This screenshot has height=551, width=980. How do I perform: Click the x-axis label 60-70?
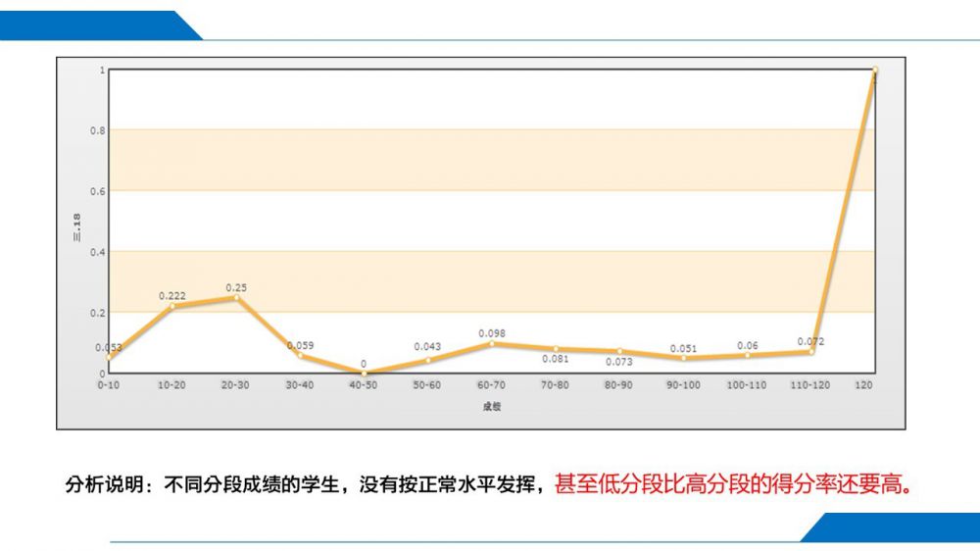coord(492,385)
